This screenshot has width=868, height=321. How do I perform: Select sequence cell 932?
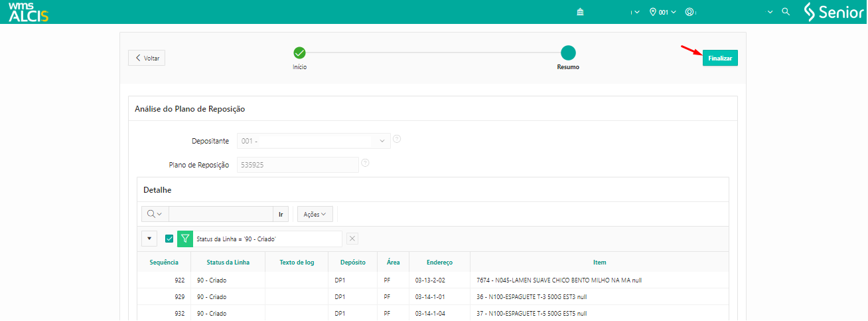tap(164, 313)
